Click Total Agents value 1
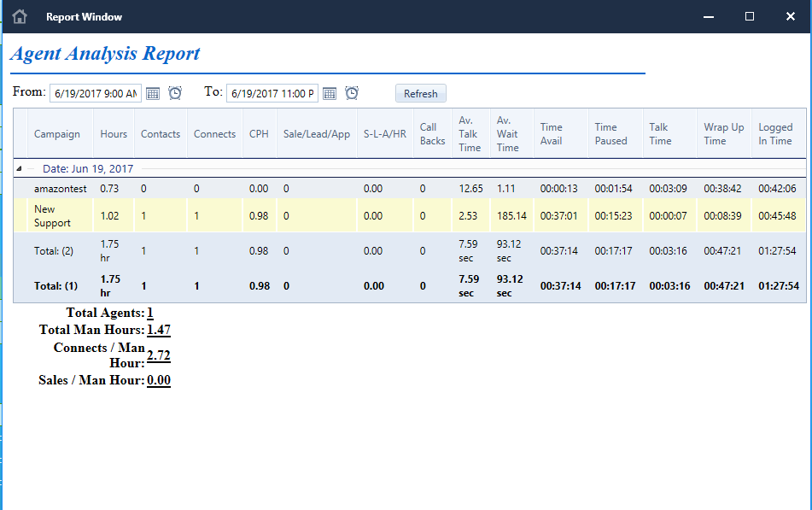This screenshot has width=812, height=510. click(x=150, y=313)
